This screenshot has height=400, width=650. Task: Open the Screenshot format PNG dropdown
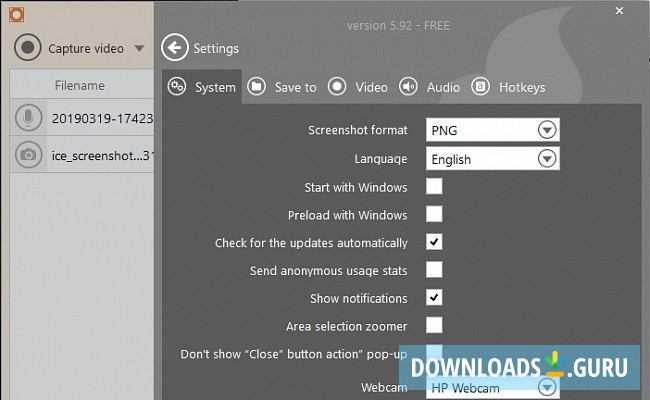pos(492,130)
